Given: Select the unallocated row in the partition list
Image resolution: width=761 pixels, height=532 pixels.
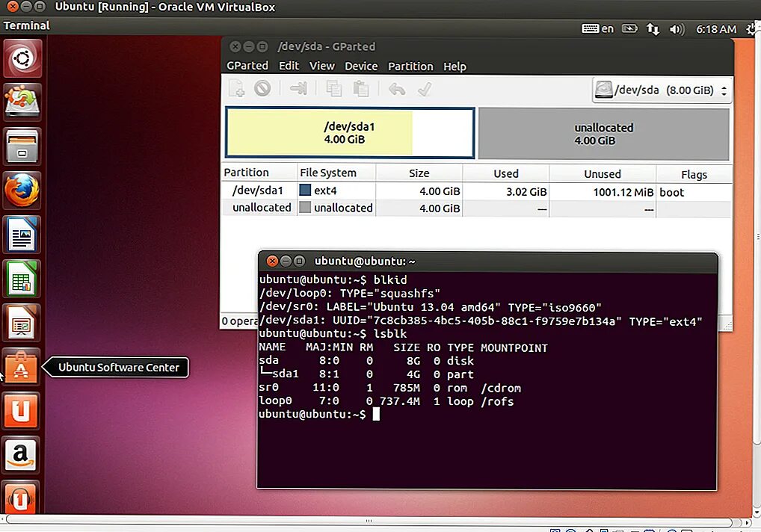Looking at the screenshot, I should (x=477, y=208).
